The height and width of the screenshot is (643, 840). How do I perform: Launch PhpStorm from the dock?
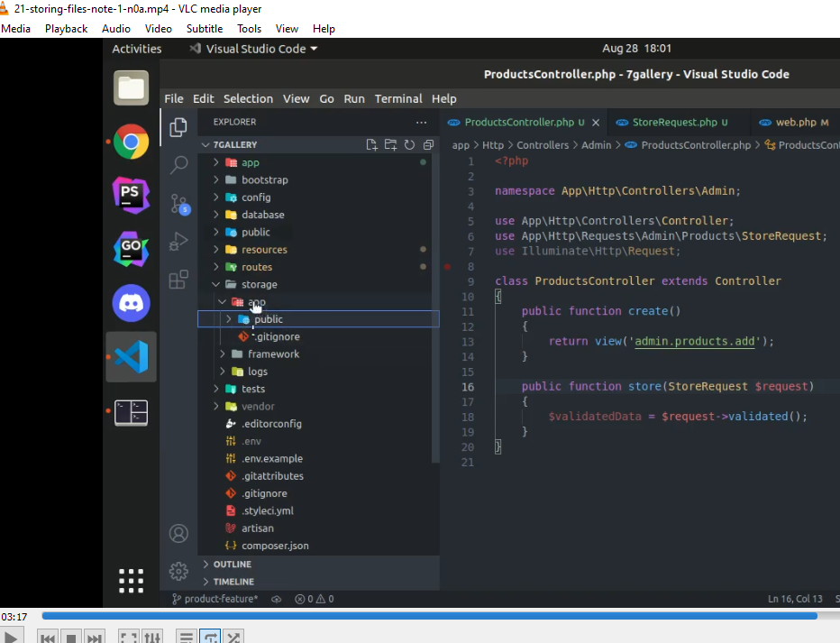132,195
